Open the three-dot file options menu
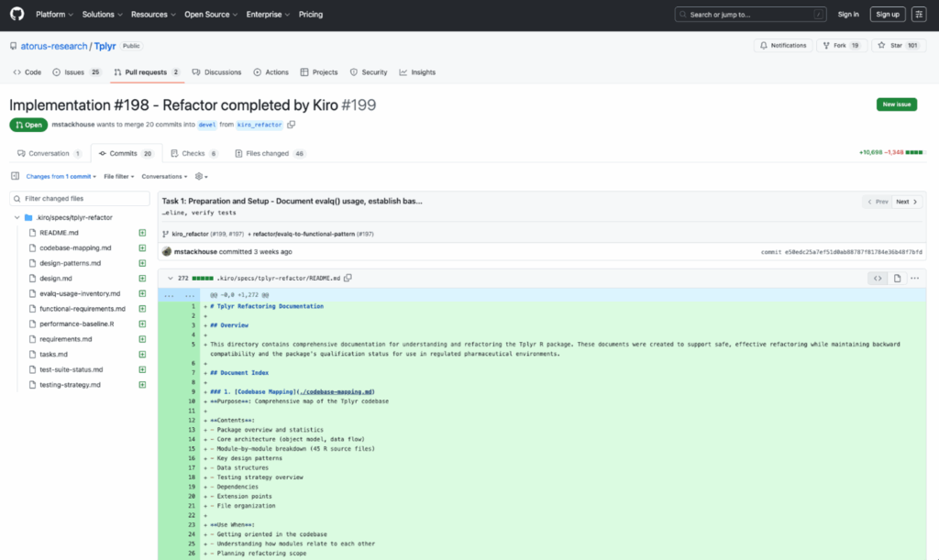The image size is (939, 560). click(915, 278)
